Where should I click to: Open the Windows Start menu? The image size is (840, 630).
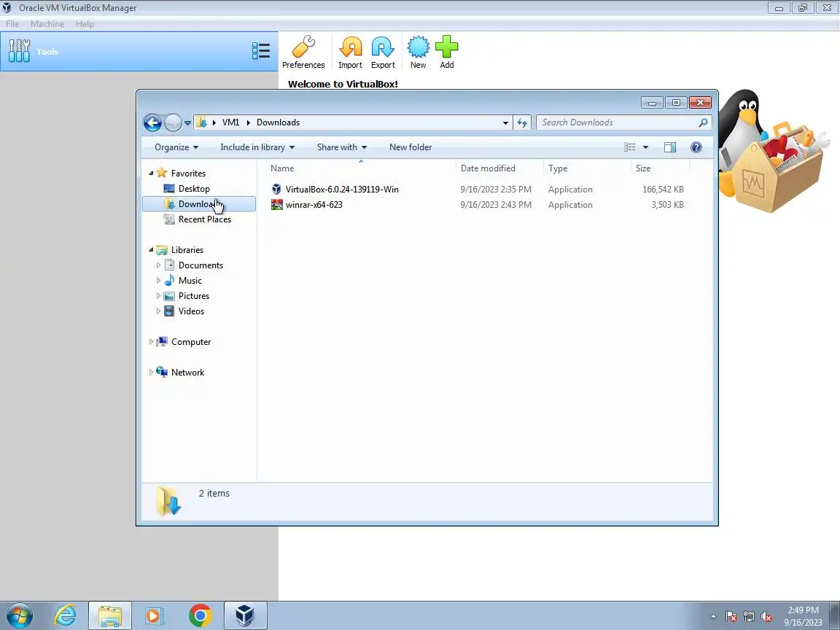[x=19, y=616]
